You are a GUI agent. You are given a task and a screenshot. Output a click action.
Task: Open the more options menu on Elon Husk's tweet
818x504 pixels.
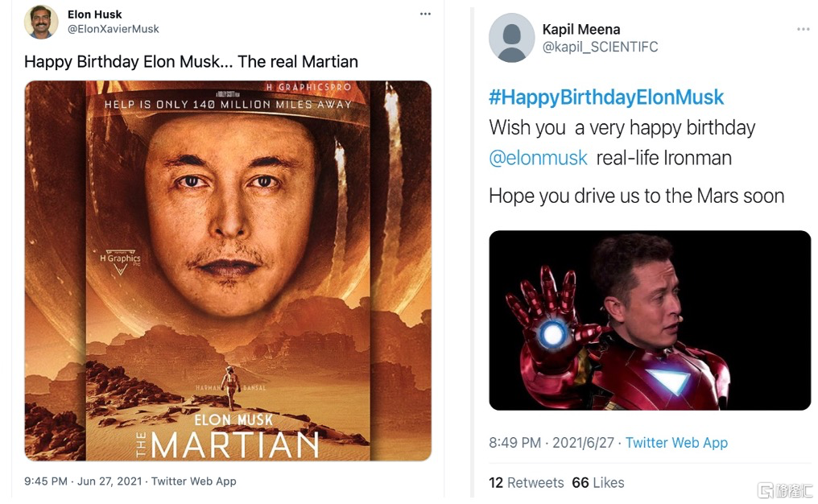425,14
